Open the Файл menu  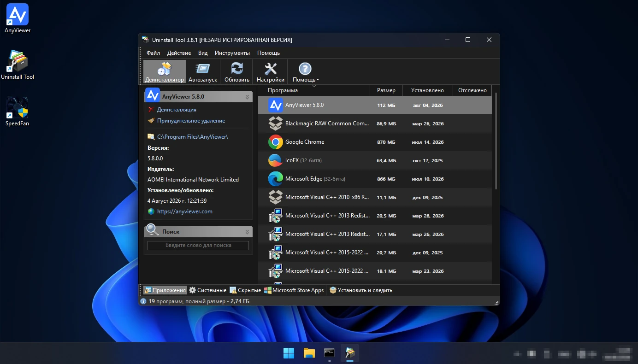click(x=153, y=53)
